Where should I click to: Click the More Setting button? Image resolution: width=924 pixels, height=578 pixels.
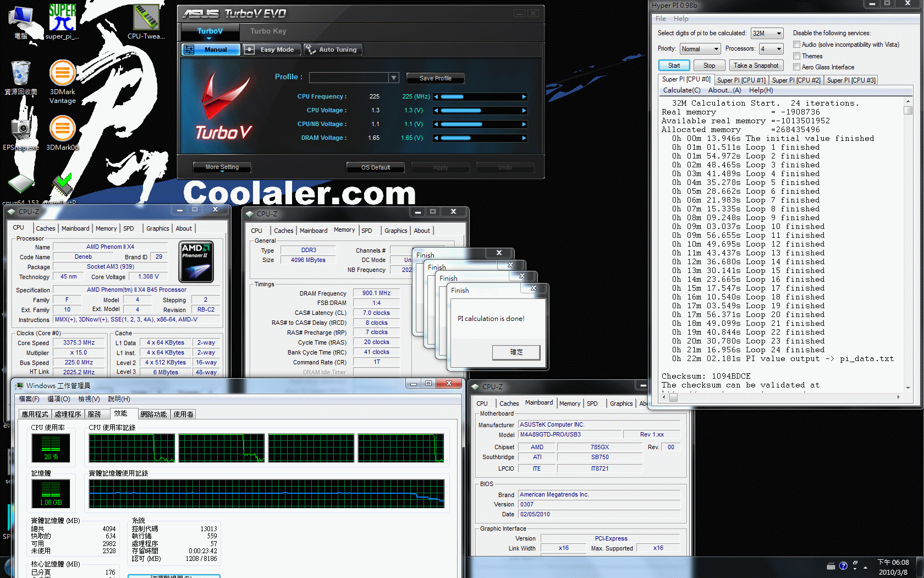pyautogui.click(x=222, y=167)
